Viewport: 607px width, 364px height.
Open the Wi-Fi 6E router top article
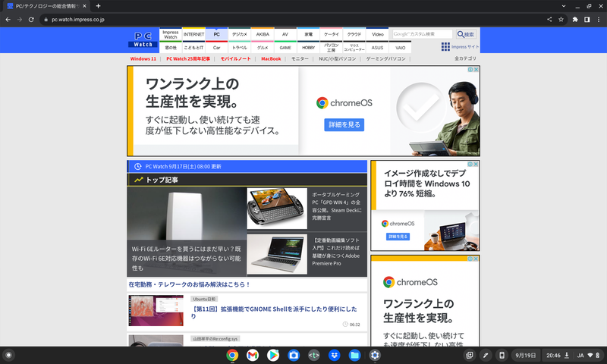tap(187, 231)
